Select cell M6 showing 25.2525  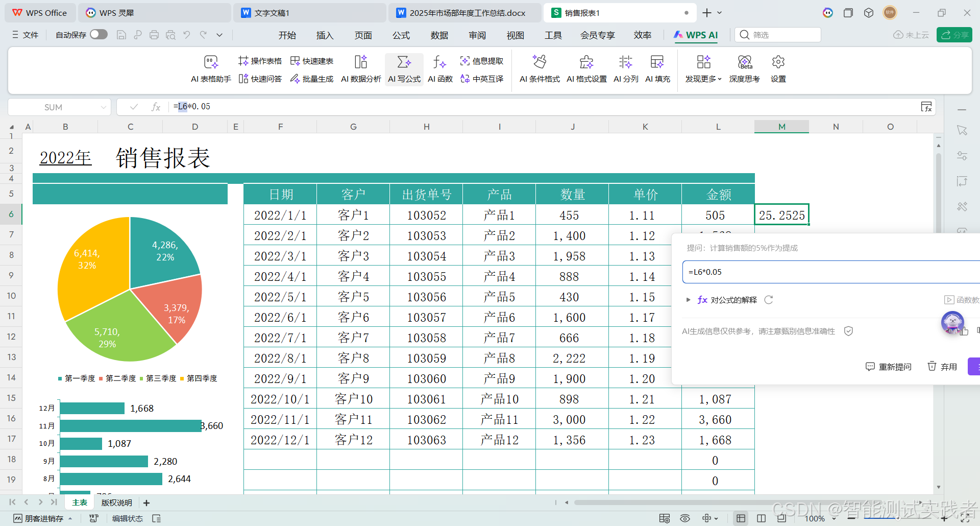coord(781,215)
